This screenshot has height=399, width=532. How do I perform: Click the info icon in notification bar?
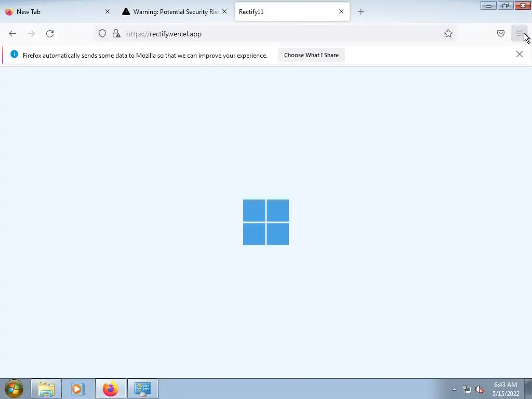14,54
